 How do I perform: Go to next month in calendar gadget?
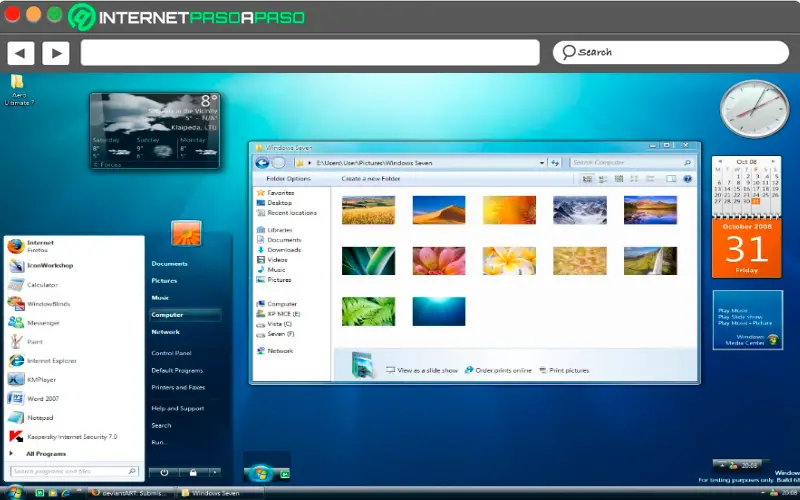point(773,162)
